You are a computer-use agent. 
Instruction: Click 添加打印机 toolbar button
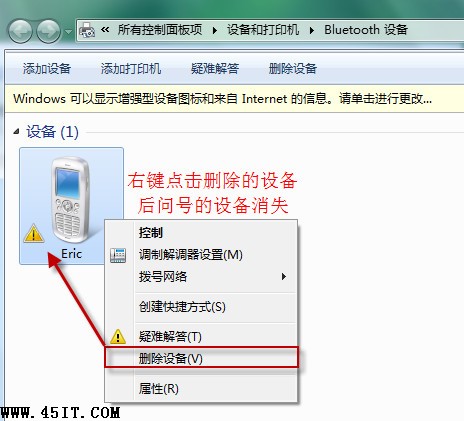131,69
